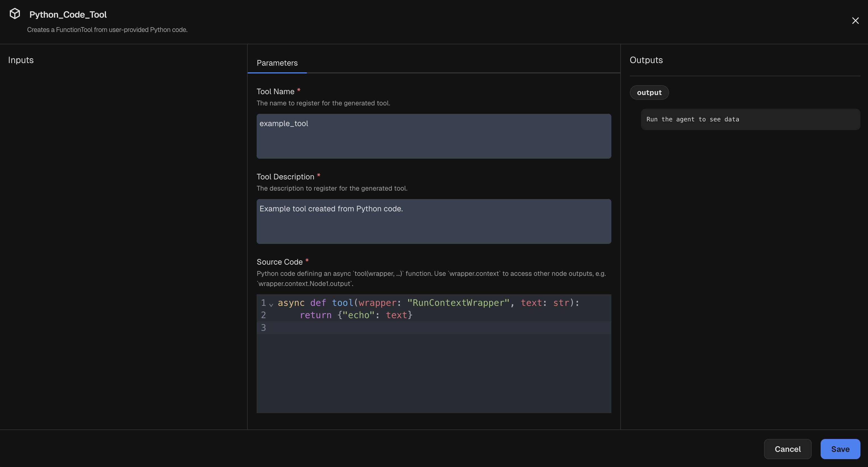The image size is (868, 467).
Task: Select the Outputs panel header
Action: coord(645,60)
